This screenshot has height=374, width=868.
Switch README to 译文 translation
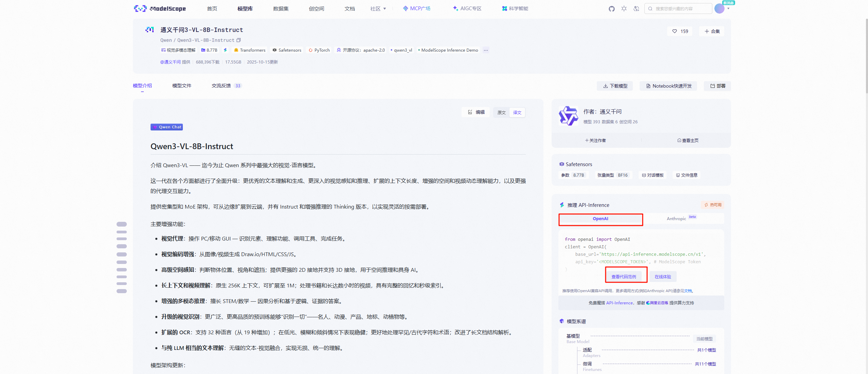pos(517,112)
